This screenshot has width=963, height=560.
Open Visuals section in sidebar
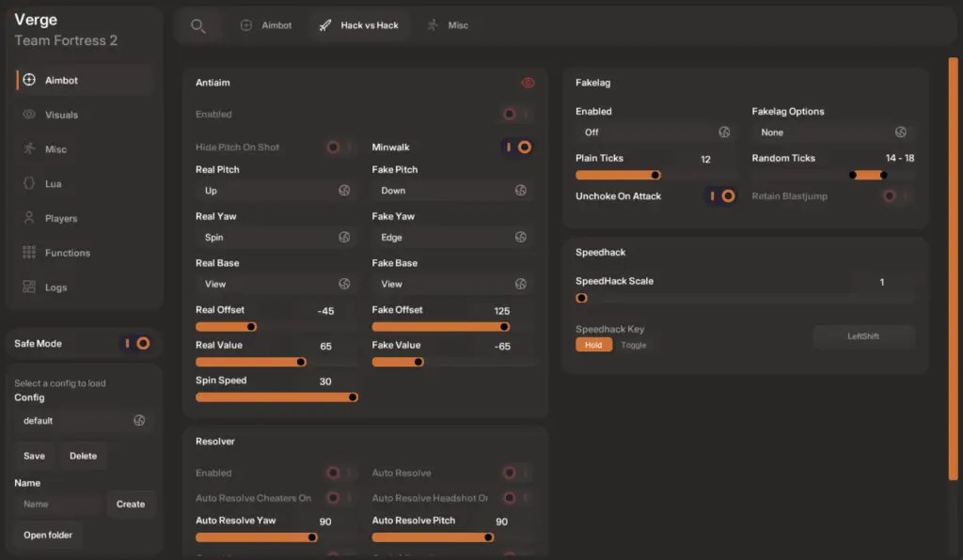83,114
